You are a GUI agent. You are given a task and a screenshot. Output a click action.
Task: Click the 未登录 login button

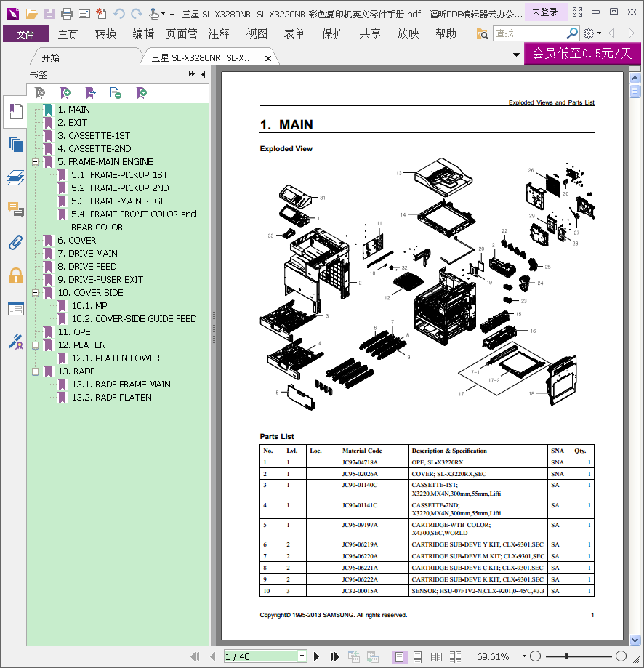coord(545,12)
